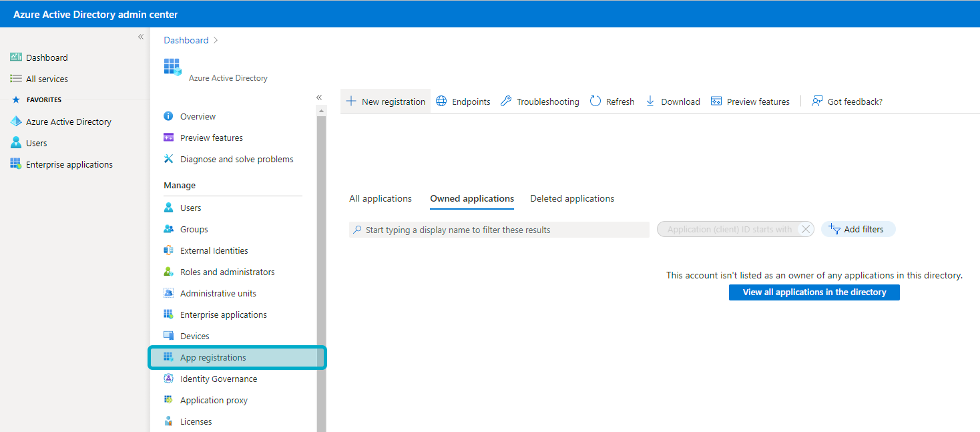
Task: Click the Refresh toolbar label
Action: (x=620, y=101)
